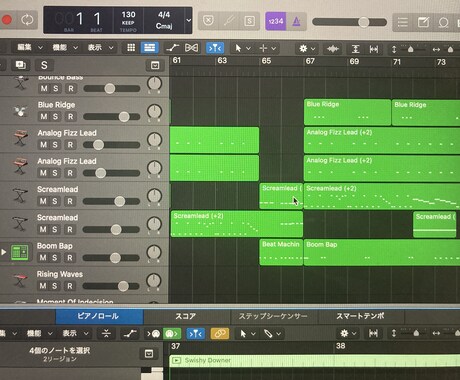The image size is (460, 380).
Task: Click the play icon on Swishy Downer region
Action: [x=176, y=360]
